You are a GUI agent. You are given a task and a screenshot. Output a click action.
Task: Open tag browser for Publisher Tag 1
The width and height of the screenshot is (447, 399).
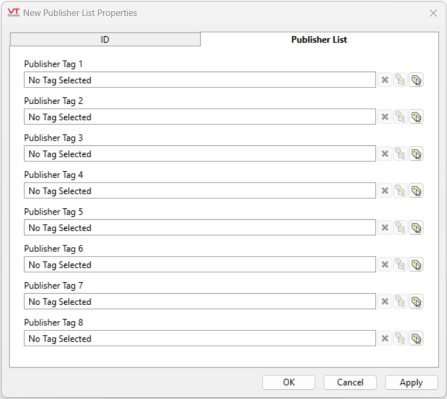(x=400, y=80)
